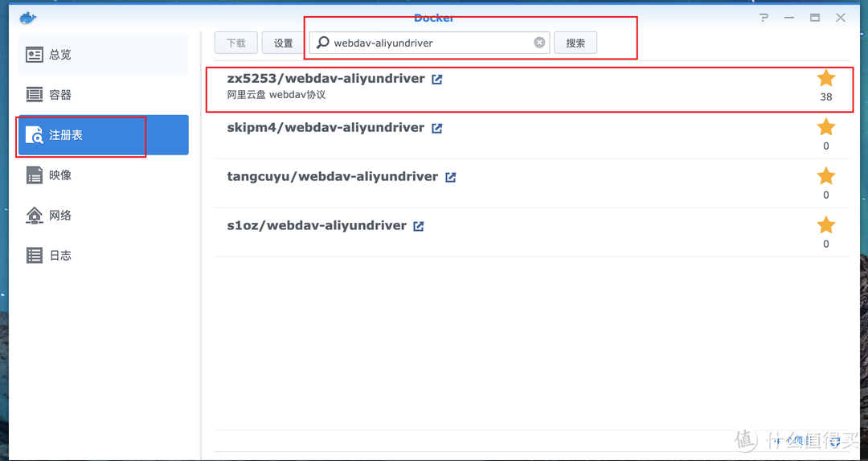The image size is (868, 461).
Task: Click the Registry search-document icon
Action: [35, 135]
